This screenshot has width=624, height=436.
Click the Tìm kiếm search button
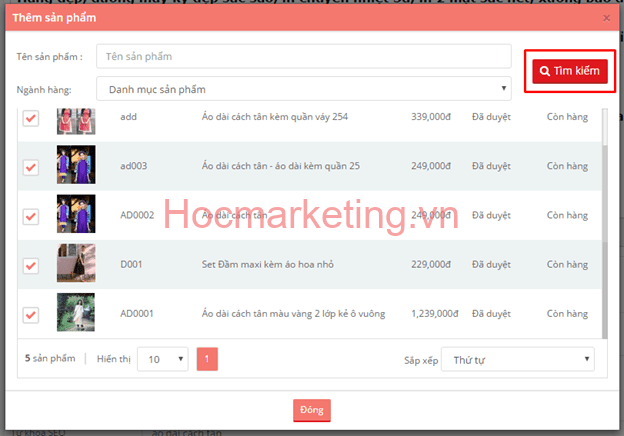[569, 72]
